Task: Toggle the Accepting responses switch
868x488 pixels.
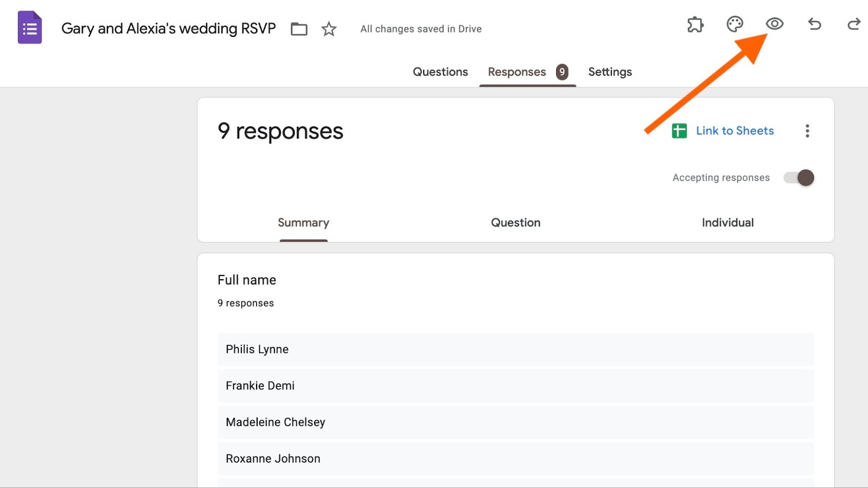Action: point(799,178)
